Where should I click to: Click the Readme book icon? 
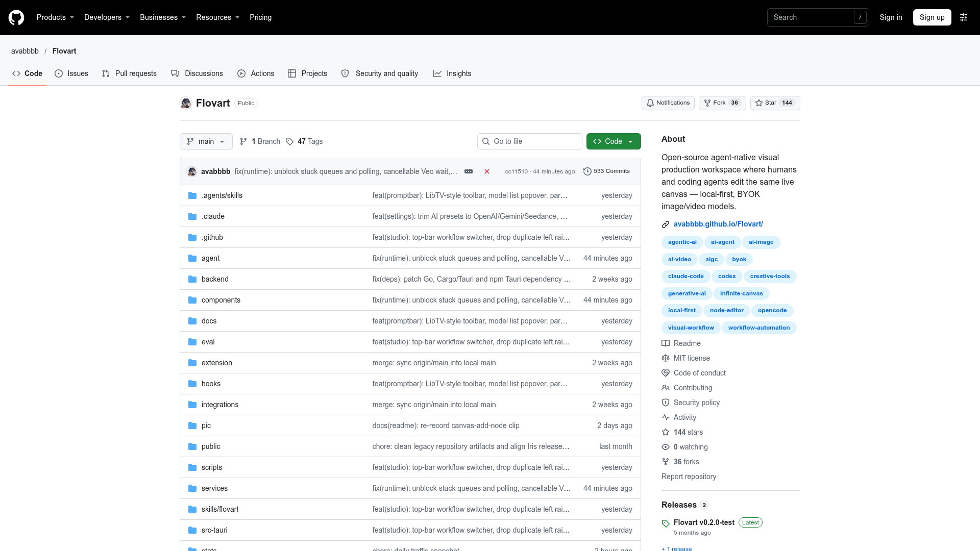click(666, 343)
